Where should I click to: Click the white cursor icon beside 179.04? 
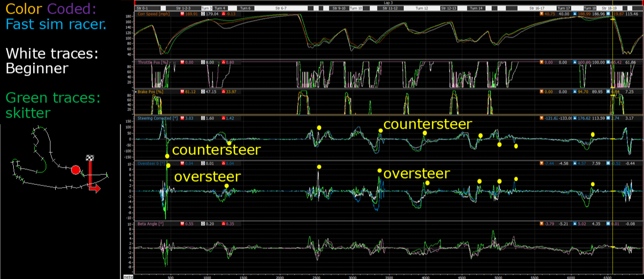[x=202, y=14]
